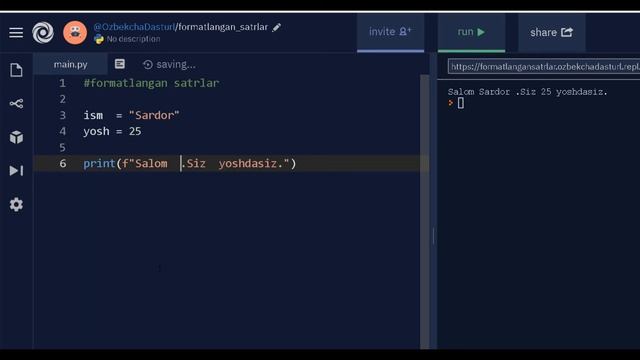Screen dimensions: 640x360
Task: Click the Python language icon
Action: click(99, 39)
